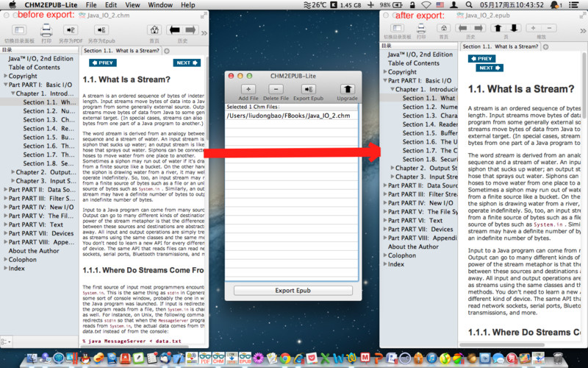Zoom in with plus button in epub window

(x=534, y=28)
